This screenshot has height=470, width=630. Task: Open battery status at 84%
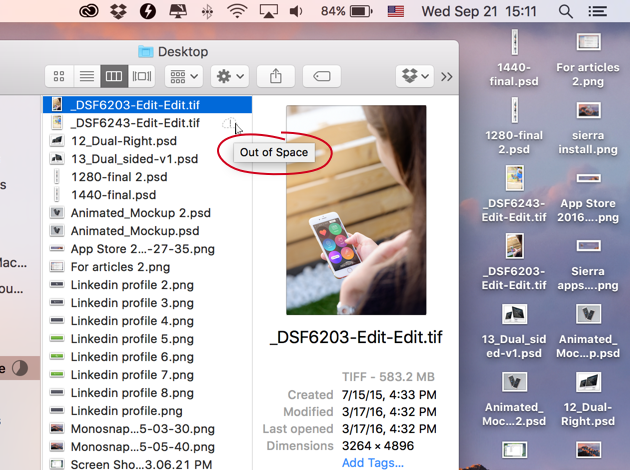(347, 11)
